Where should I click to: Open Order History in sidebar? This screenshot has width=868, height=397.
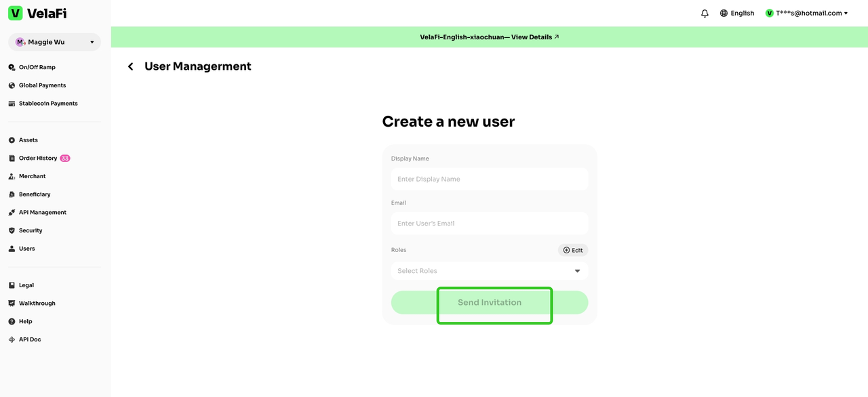pyautogui.click(x=38, y=159)
